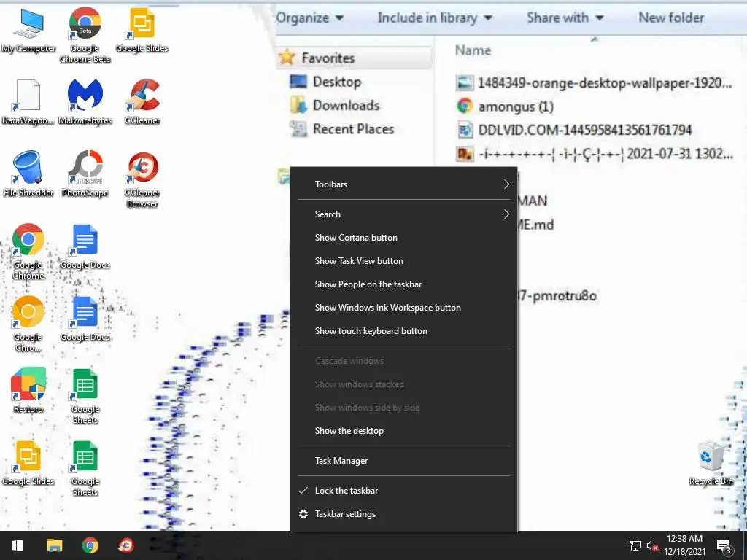The width and height of the screenshot is (747, 560).
Task: Choose Show the desktop
Action: [x=403, y=431]
